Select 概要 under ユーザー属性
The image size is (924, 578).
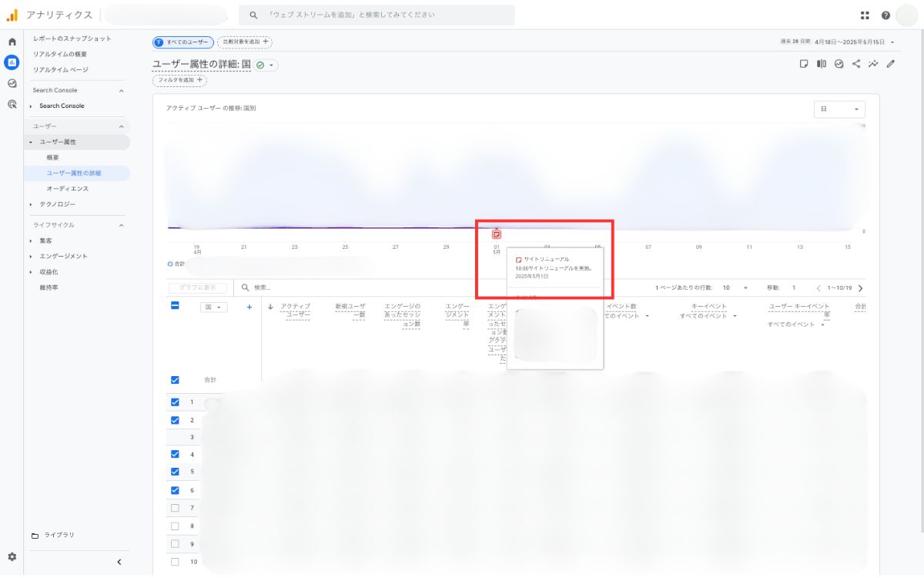[x=52, y=157]
